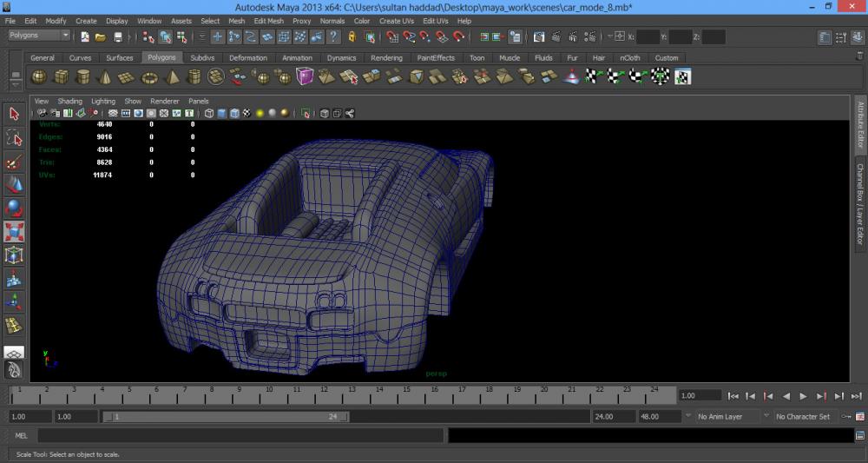Select the Lasso tool in toolbox

[x=14, y=138]
